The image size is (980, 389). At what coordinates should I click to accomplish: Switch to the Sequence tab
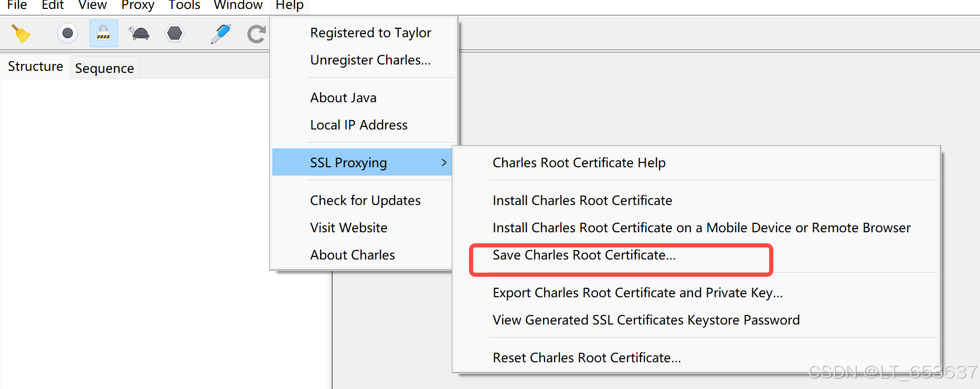(104, 68)
